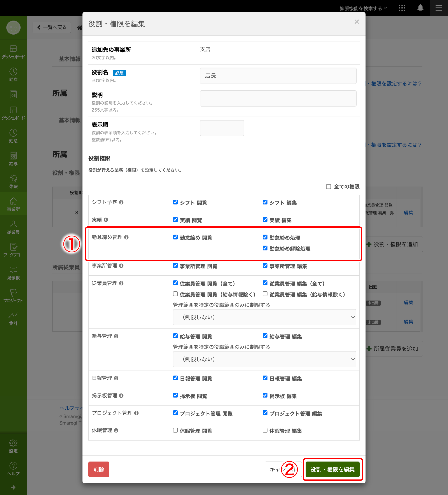
Task: Uncheck シフト 編集 checkbox
Action: pyautogui.click(x=265, y=202)
